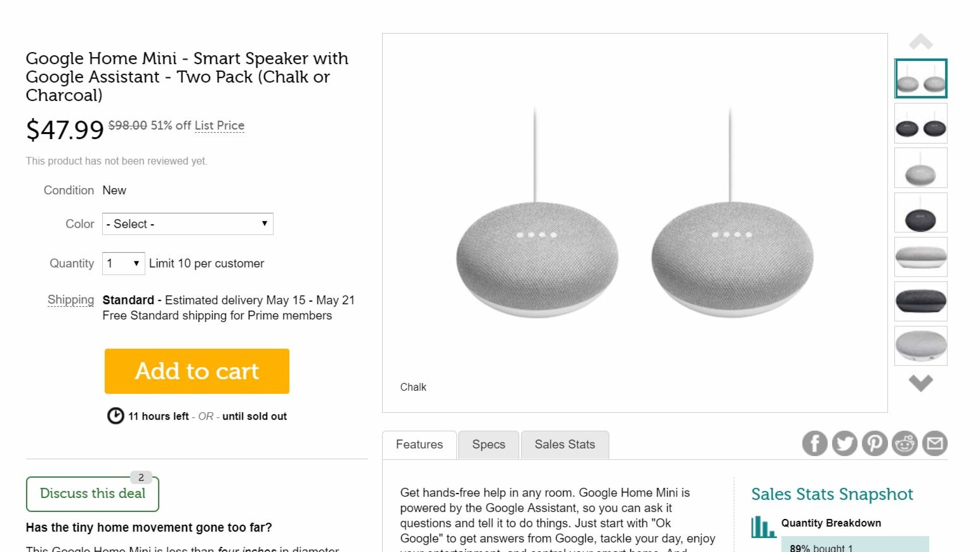Switch to the Specs tab

coord(489,445)
